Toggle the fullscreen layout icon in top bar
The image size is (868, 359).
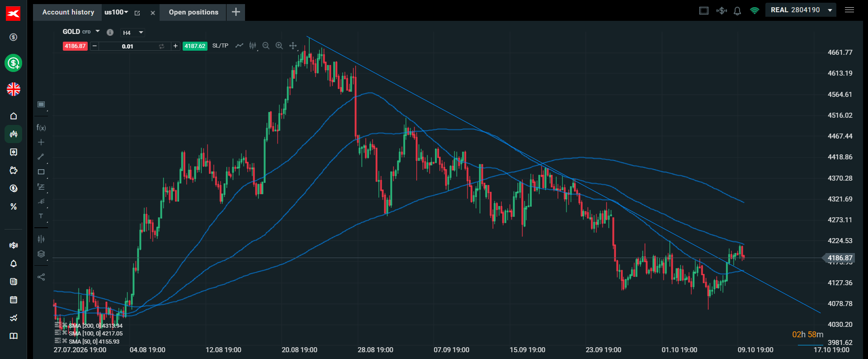[x=704, y=10]
